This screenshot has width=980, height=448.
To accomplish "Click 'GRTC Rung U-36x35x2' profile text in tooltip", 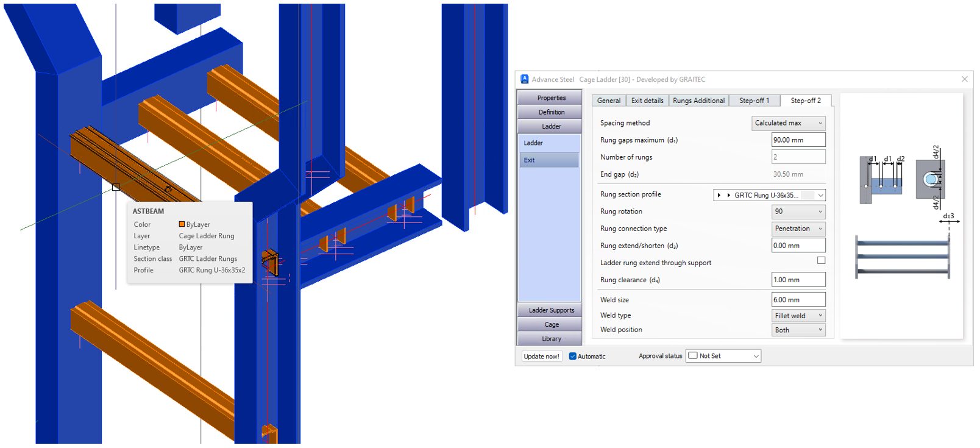I will 212,270.
